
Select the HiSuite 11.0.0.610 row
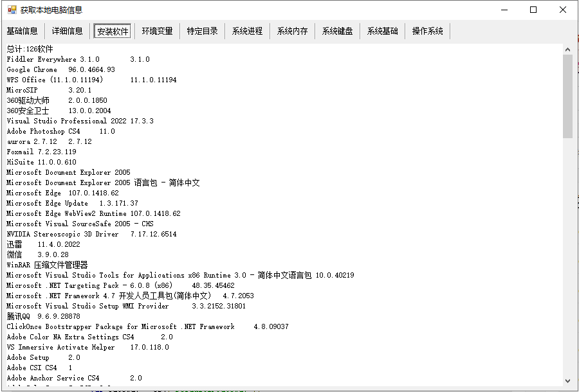click(41, 163)
